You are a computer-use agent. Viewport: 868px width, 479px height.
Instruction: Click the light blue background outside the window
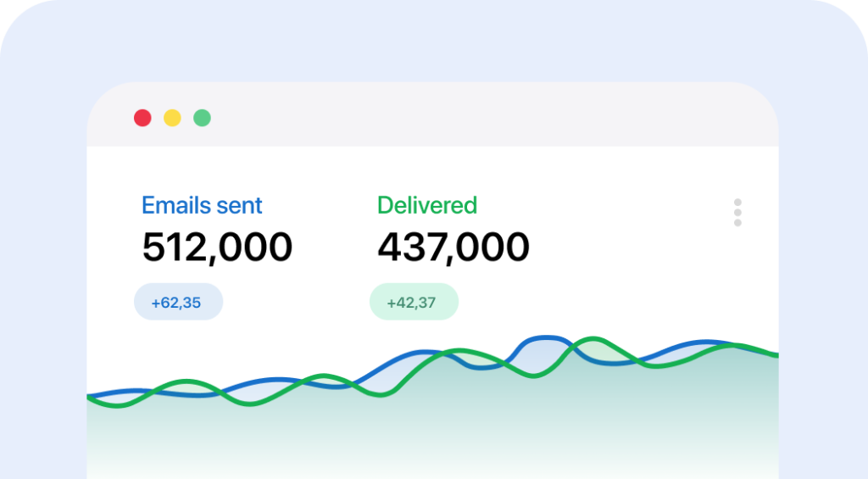coord(42,254)
